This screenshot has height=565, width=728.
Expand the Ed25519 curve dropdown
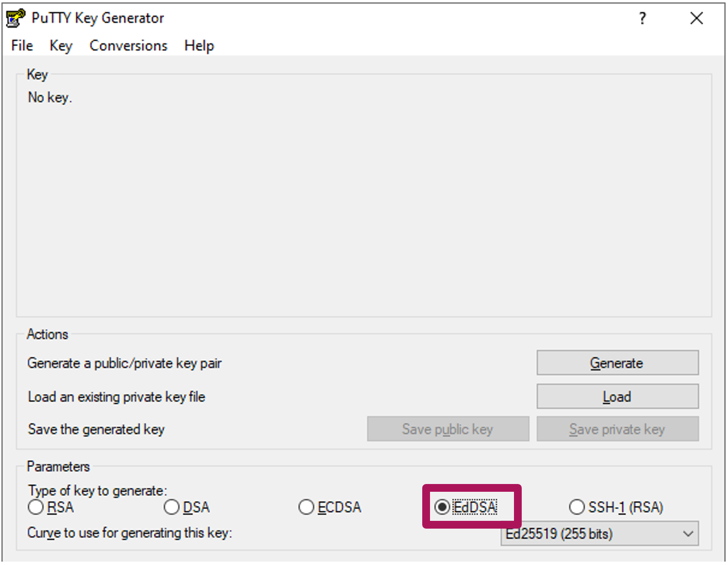[x=599, y=534]
